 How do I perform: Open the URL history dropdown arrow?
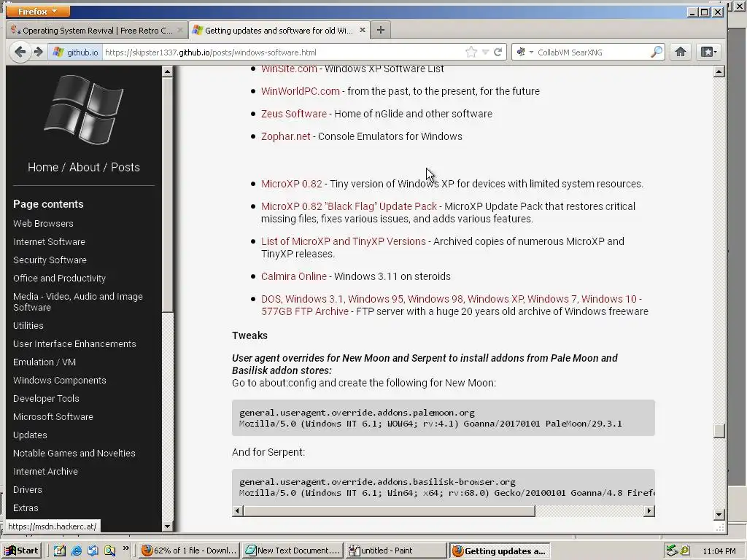coord(485,52)
